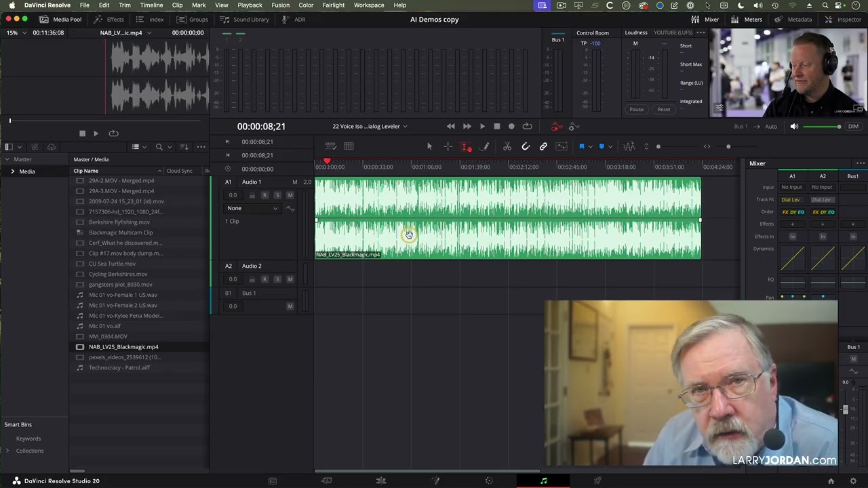
Task: Toggle Link Selection chain icon
Action: [543, 146]
